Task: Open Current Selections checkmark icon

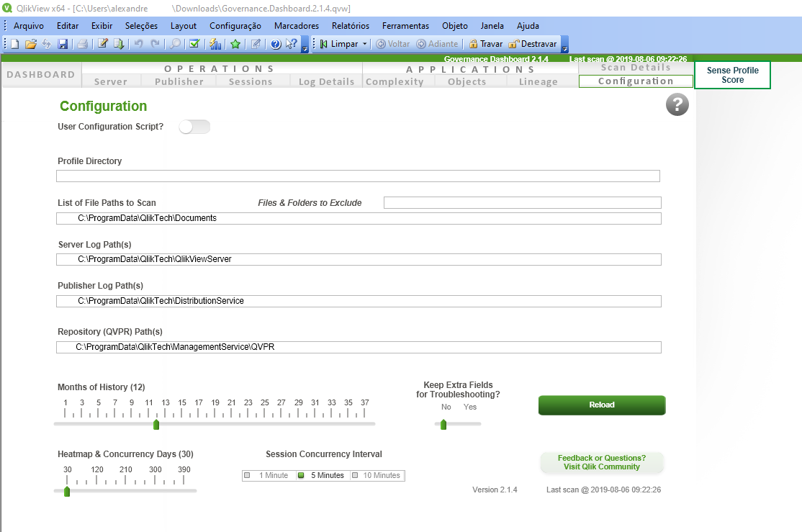Action: (194, 44)
